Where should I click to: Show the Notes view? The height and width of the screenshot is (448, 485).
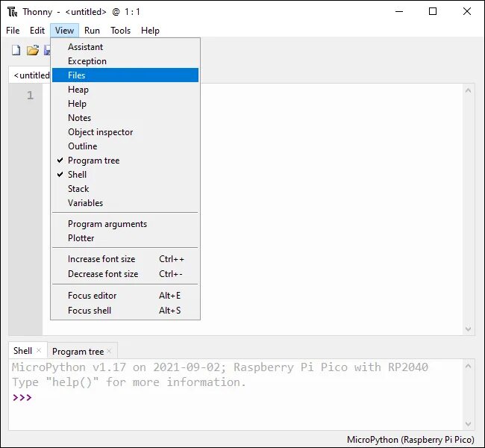pyautogui.click(x=125, y=118)
